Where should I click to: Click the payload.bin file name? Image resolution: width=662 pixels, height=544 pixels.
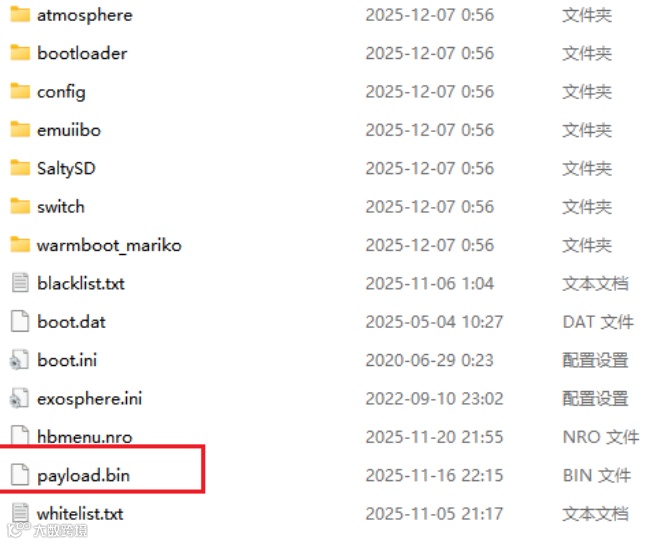(83, 476)
